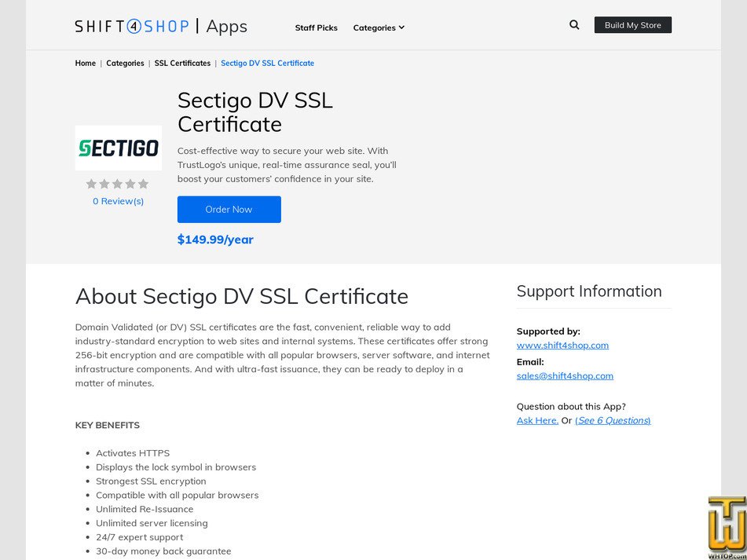The image size is (747, 560).
Task: Click SSL Certificates in the breadcrumb trail
Action: 181,63
